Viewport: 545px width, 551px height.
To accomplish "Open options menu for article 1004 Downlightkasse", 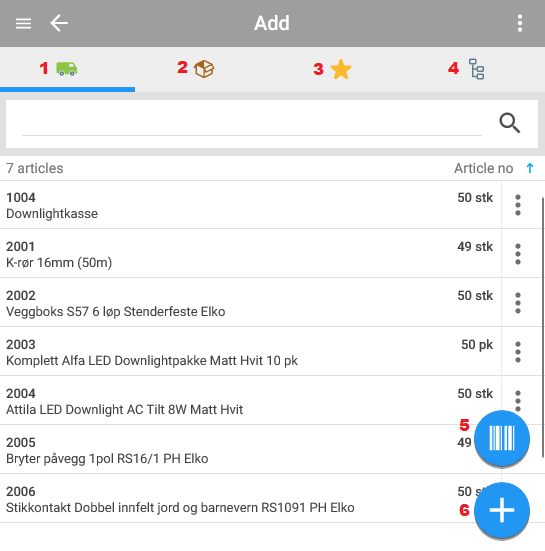I will 518,205.
